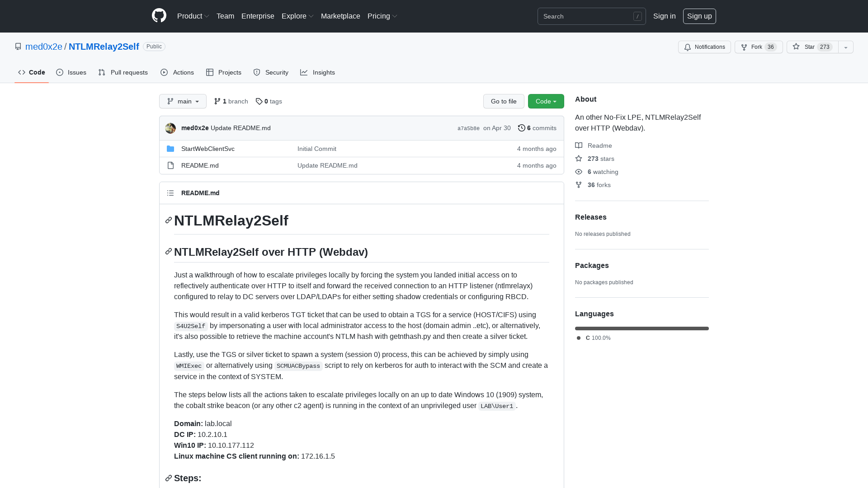Screen dimensions: 868x488
Task: Open the main branch selector dropdown
Action: pos(183,101)
